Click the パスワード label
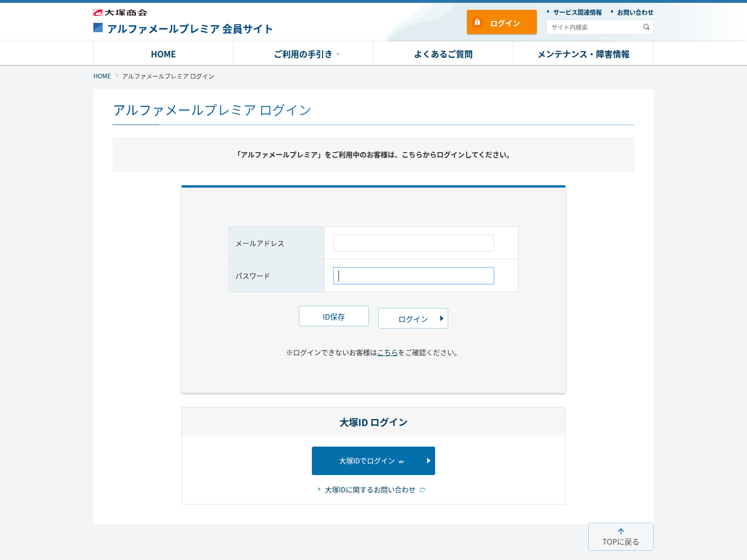The image size is (747, 560). coord(253,276)
